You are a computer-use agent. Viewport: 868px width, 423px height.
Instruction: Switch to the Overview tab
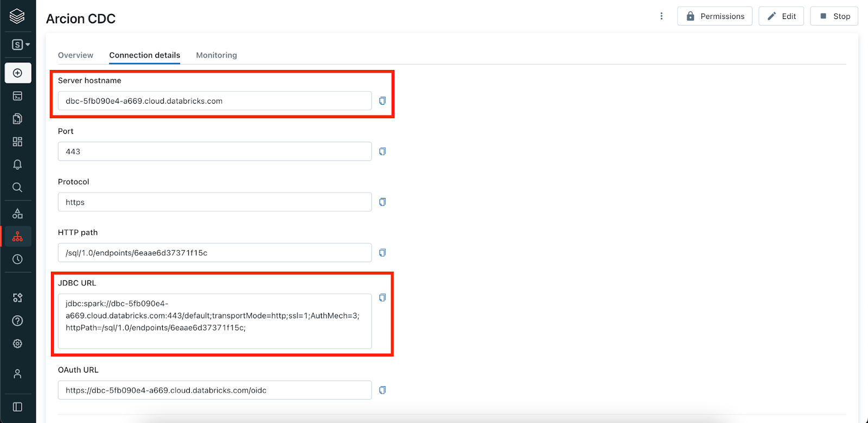pyautogui.click(x=75, y=55)
